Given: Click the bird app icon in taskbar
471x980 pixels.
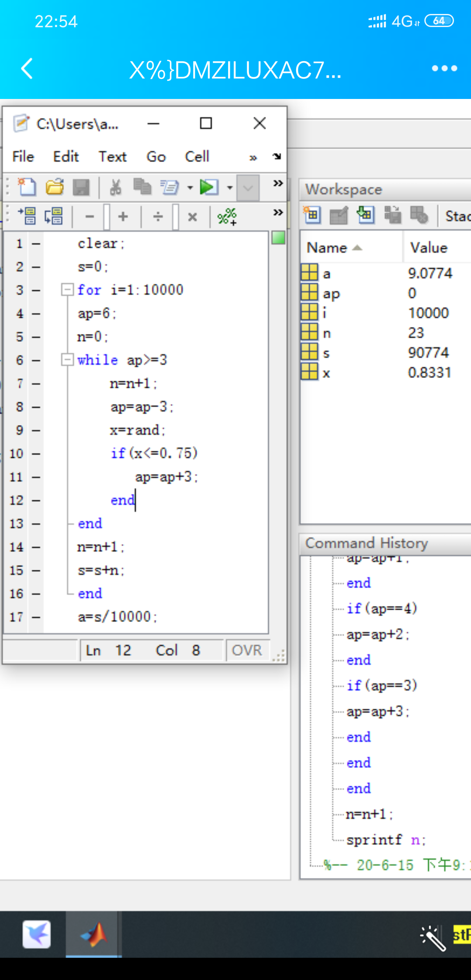Looking at the screenshot, I should click(x=37, y=934).
